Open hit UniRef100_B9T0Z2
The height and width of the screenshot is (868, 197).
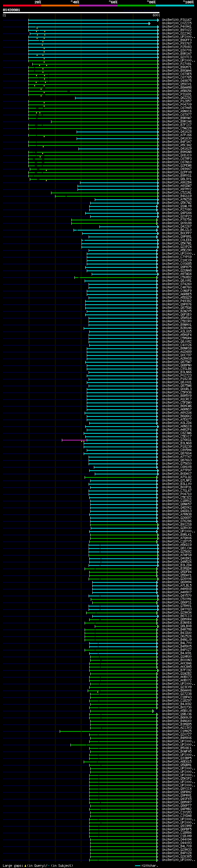176,30
